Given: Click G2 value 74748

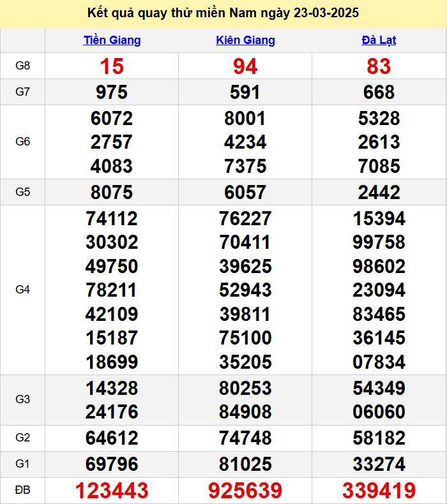Looking at the screenshot, I should [246, 438].
